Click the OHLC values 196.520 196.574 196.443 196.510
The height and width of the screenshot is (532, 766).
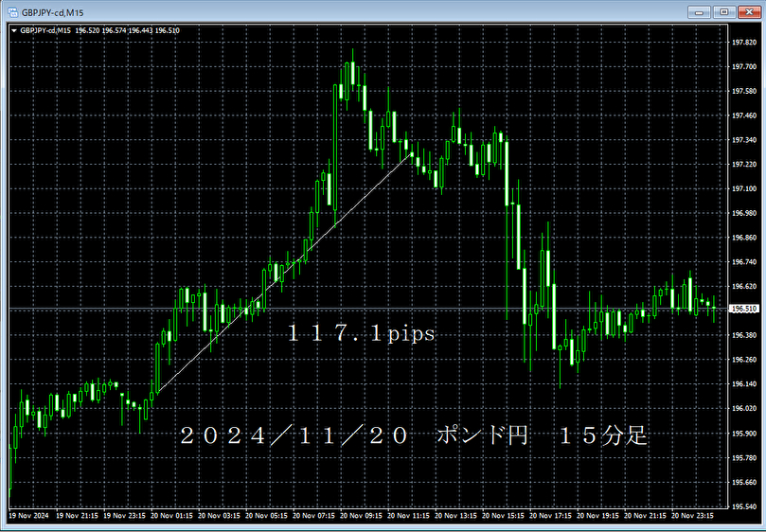pos(128,31)
